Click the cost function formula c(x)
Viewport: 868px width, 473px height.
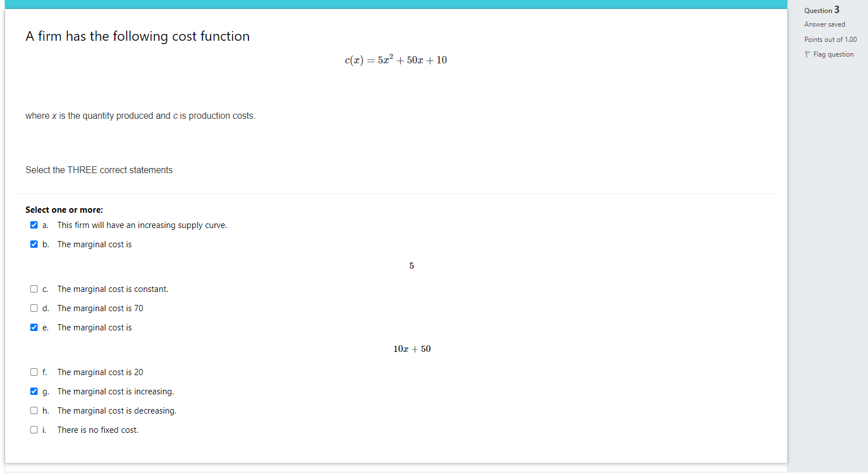coord(396,60)
